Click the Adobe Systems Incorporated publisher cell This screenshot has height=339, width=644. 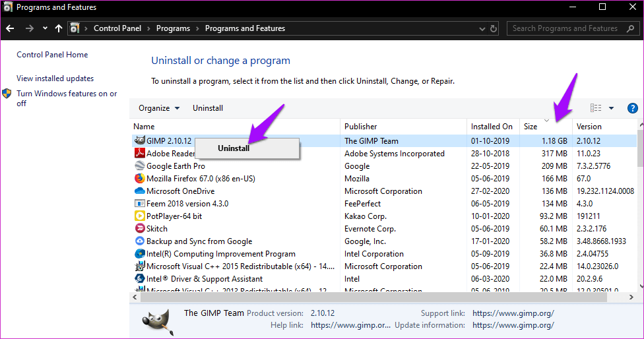pyautogui.click(x=395, y=154)
